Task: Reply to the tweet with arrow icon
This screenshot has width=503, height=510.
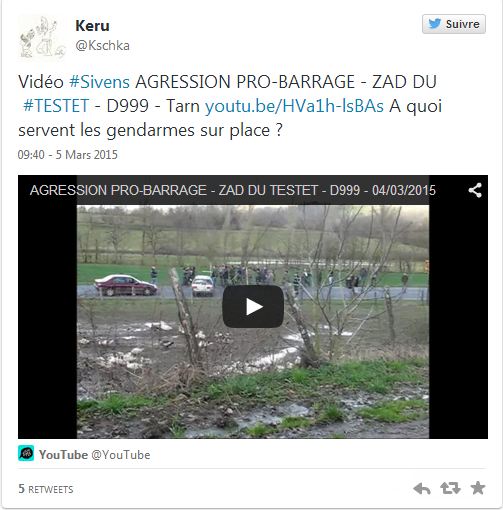Action: point(422,489)
